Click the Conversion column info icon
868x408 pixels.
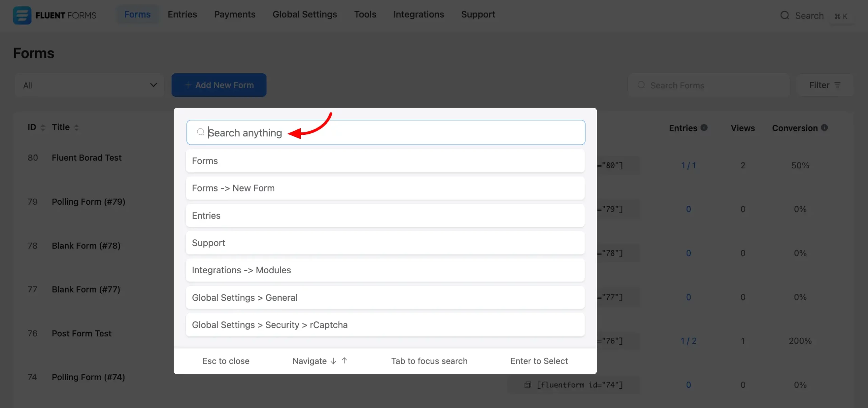point(824,128)
